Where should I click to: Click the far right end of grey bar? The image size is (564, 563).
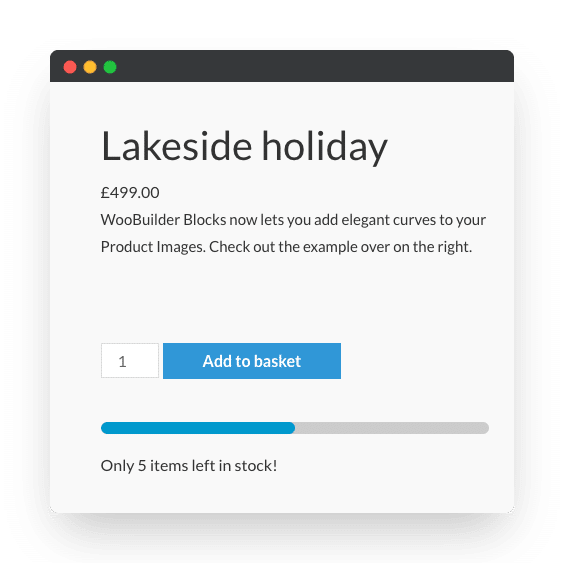coord(486,428)
